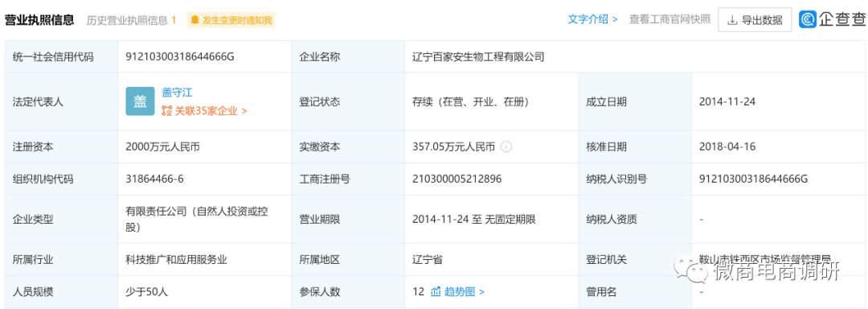Screen dimensions: 868x309
Task: Select business term 2014-11-24 至 无固定期限
Action: pyautogui.click(x=474, y=220)
